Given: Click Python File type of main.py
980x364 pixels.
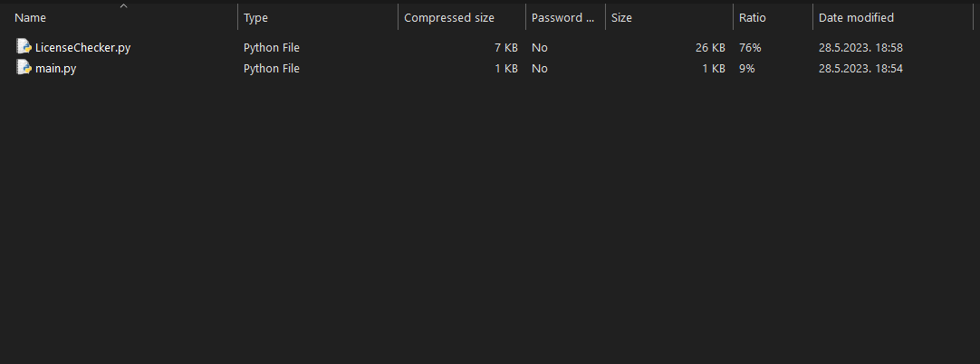Looking at the screenshot, I should [x=271, y=68].
